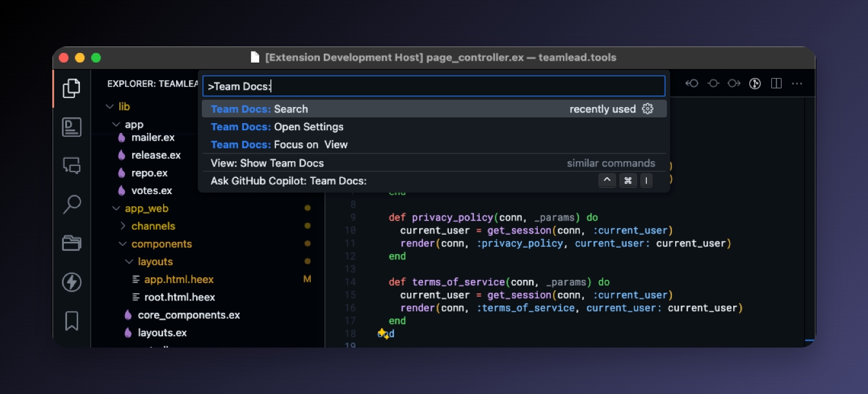
Task: Open mailer.ex in the explorer
Action: click(153, 137)
